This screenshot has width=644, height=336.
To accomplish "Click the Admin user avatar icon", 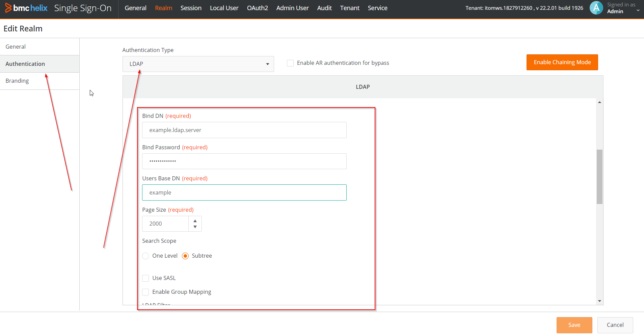I will pyautogui.click(x=596, y=8).
